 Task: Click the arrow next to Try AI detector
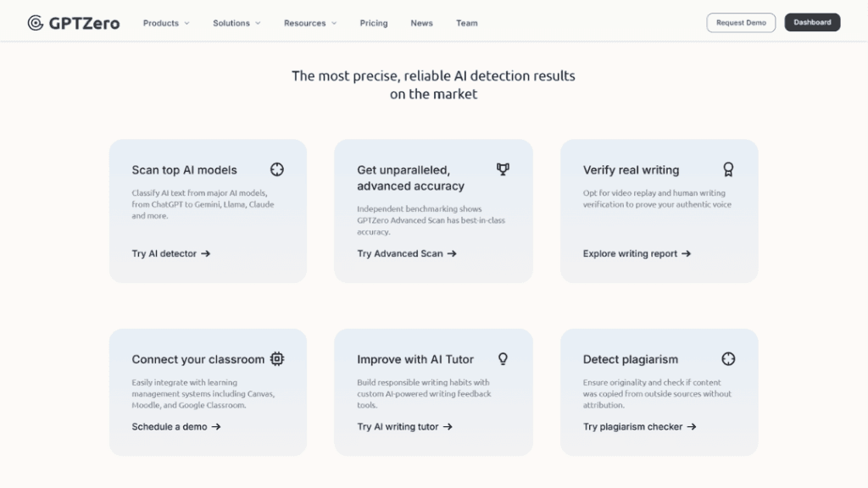click(x=206, y=253)
